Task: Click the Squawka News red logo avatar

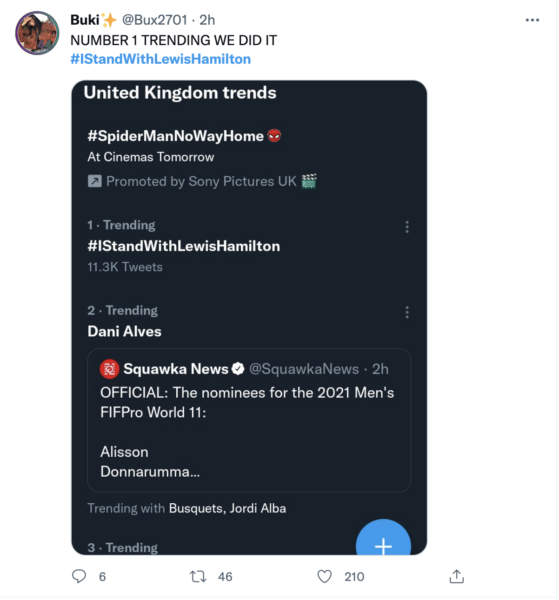Action: point(109,369)
